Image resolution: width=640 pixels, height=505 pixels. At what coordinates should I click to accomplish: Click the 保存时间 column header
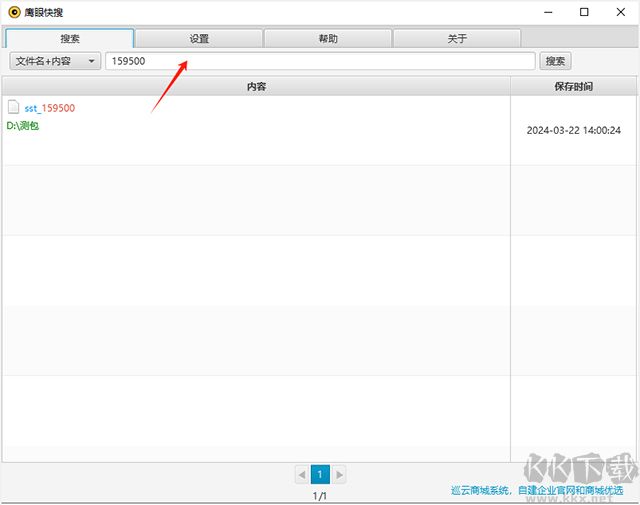click(573, 87)
